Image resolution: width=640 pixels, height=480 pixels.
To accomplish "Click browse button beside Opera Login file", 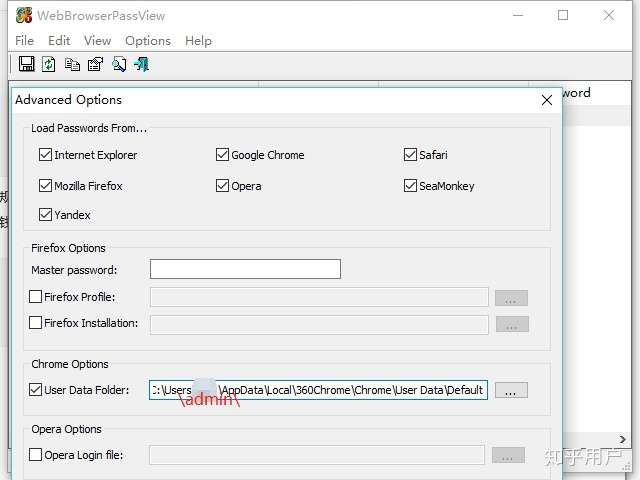I will [x=508, y=455].
